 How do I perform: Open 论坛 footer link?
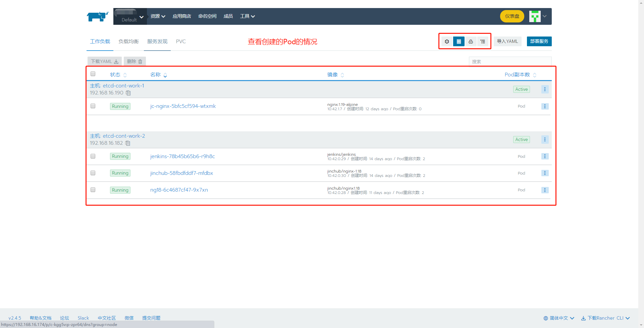click(x=64, y=318)
